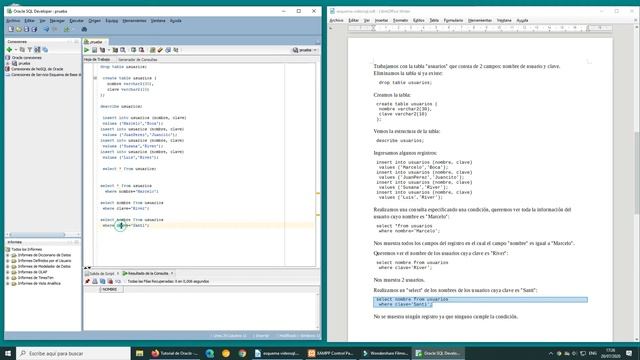This screenshot has height=360, width=640.
Task: Open the Explain Plan dropdown arrow
Action: (109, 50)
